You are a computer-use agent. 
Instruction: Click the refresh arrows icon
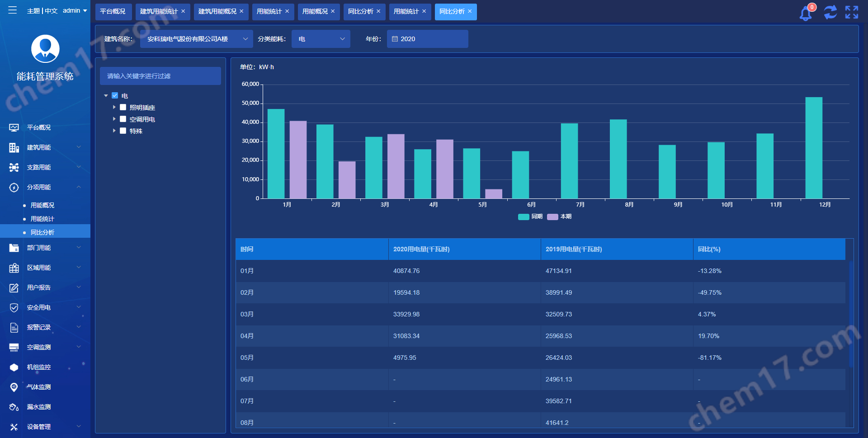click(830, 12)
